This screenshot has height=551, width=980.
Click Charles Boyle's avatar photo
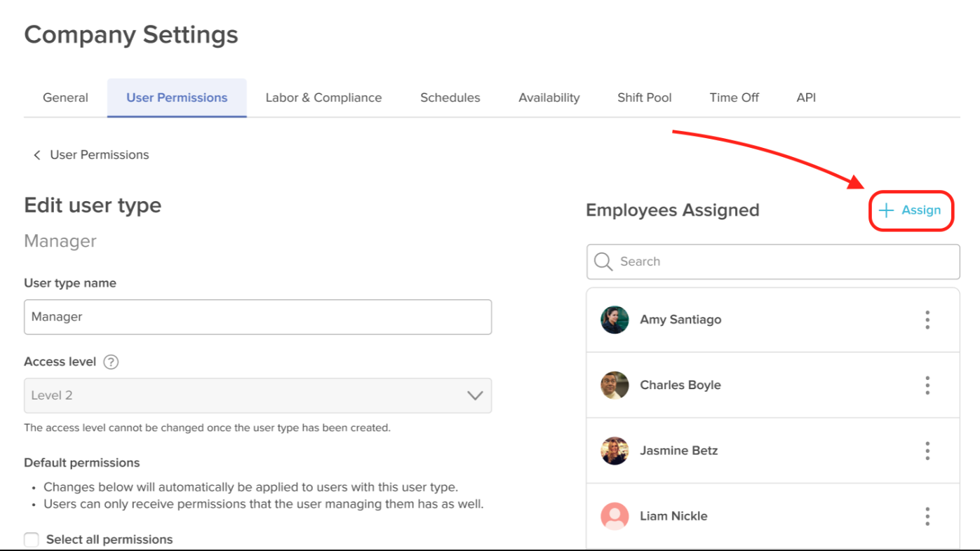click(x=615, y=385)
